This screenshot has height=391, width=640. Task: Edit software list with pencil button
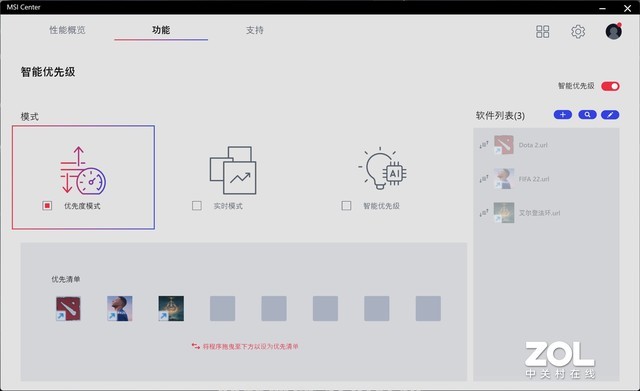pyautogui.click(x=610, y=115)
